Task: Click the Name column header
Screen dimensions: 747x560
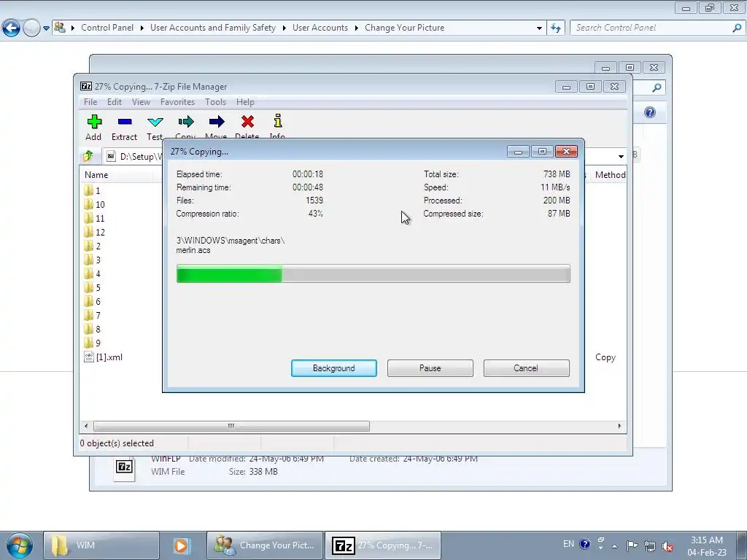Action: pos(117,175)
